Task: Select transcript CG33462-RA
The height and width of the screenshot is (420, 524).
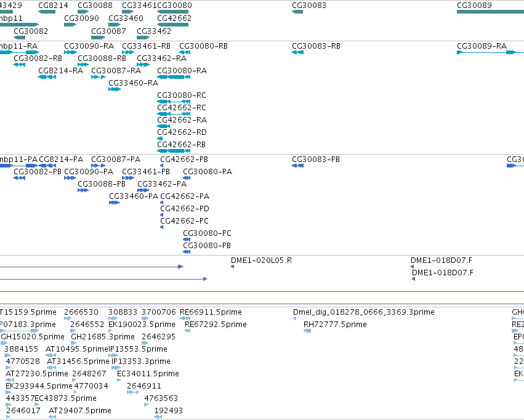Action: pos(162,58)
